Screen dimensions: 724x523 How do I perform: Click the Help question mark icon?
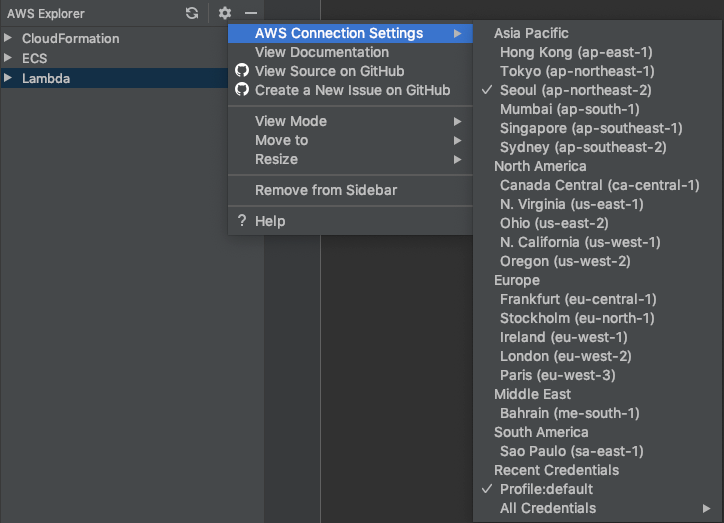[242, 221]
